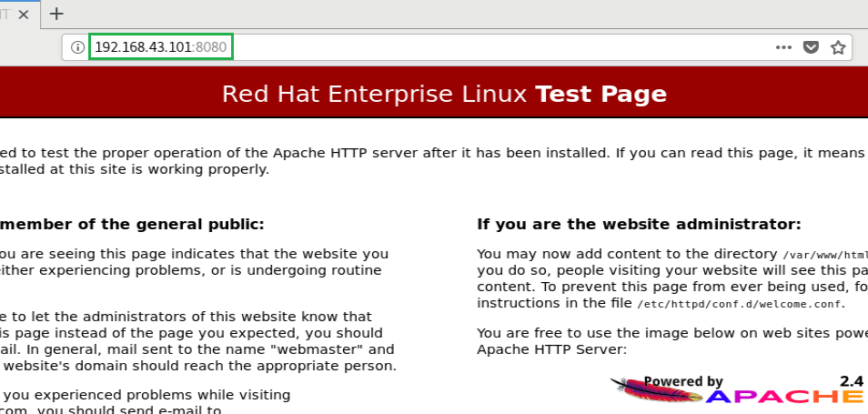Bookmark this page with star icon
The width and height of the screenshot is (868, 414).
[838, 47]
